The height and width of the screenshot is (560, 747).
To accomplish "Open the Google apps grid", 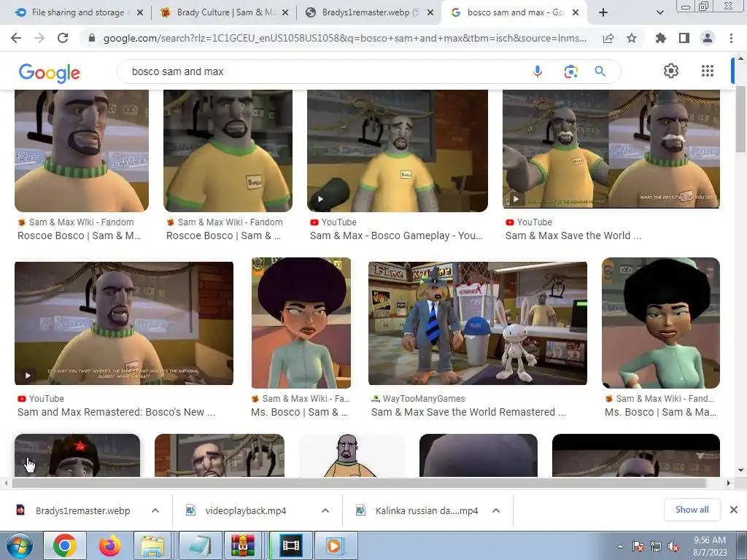I will [708, 71].
